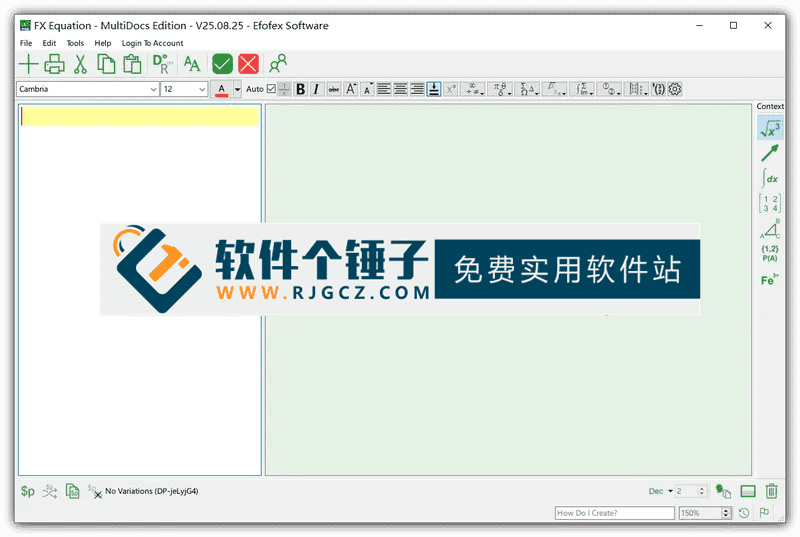The width and height of the screenshot is (800, 537).
Task: Open the circled numbers symbols dropdown
Action: [610, 89]
